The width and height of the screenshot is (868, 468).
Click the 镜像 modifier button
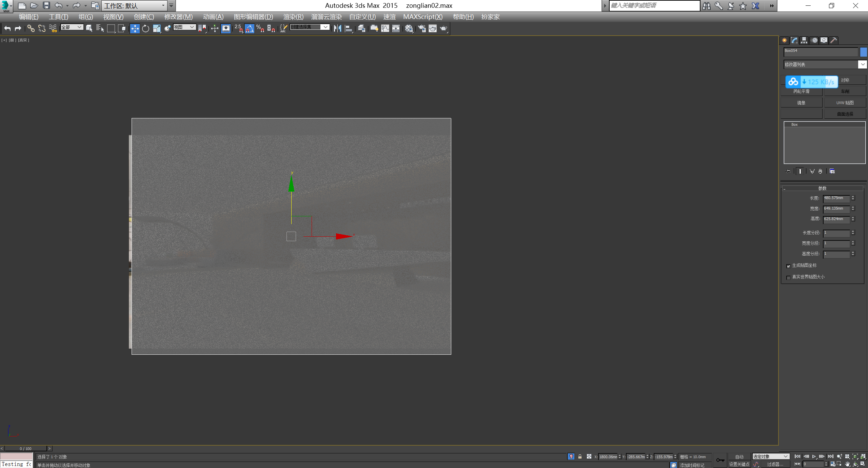(x=801, y=103)
